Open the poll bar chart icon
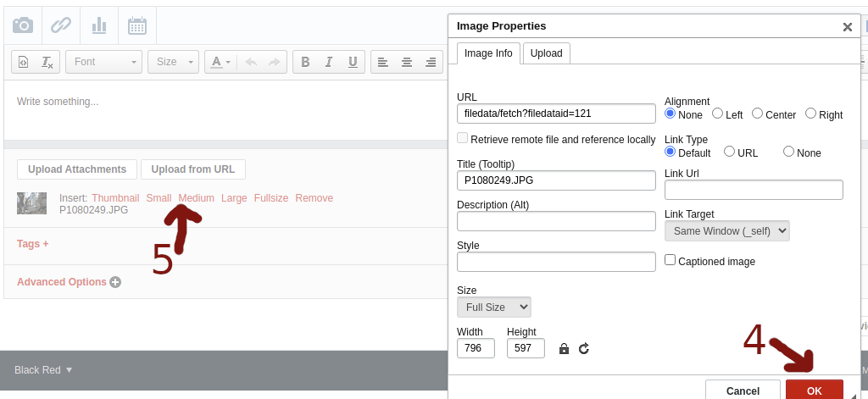The image size is (868, 399). (x=99, y=25)
